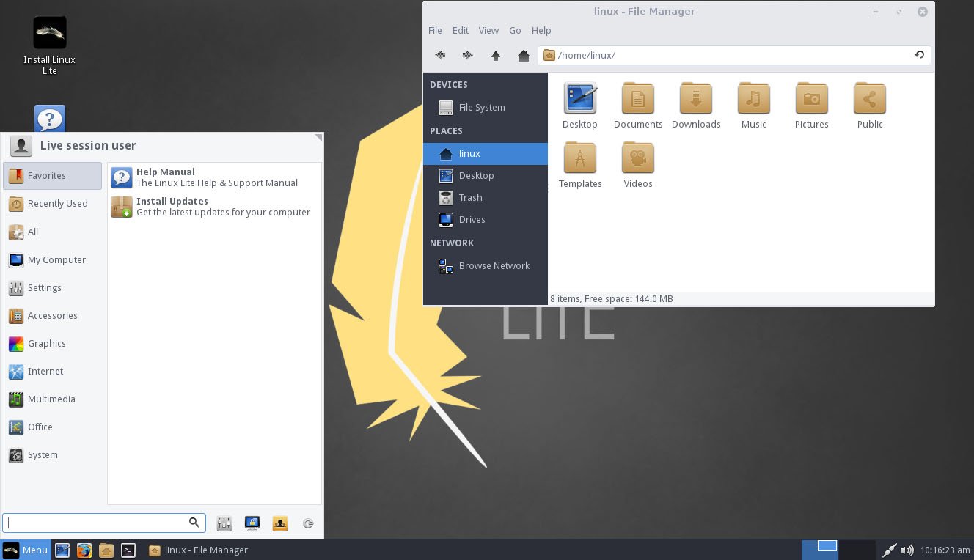
Task: Select the Office category
Action: coord(53,427)
